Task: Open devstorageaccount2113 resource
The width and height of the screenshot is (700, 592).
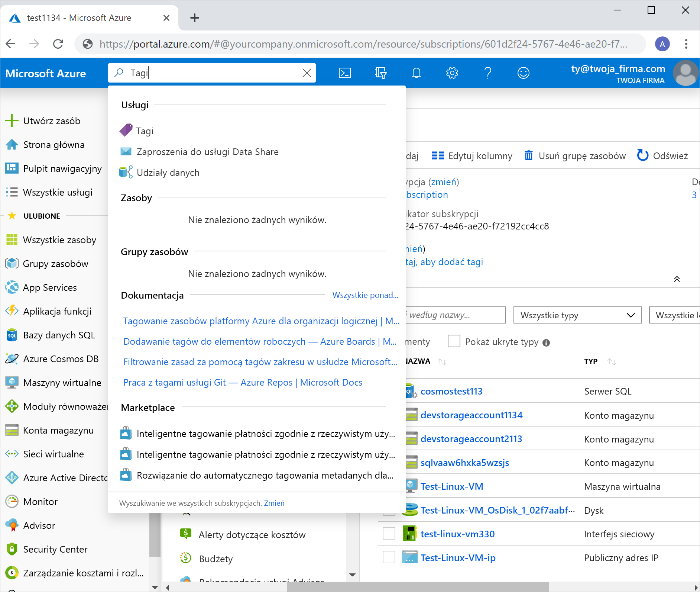Action: coord(471,439)
